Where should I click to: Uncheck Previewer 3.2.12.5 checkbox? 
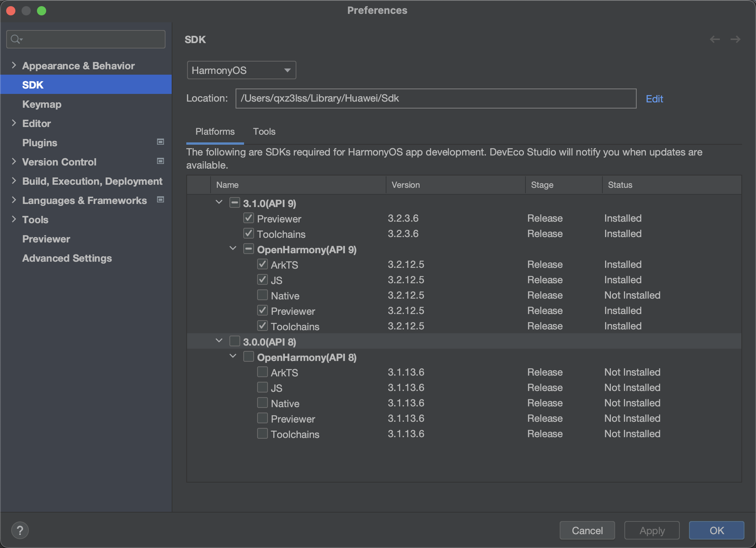(263, 311)
